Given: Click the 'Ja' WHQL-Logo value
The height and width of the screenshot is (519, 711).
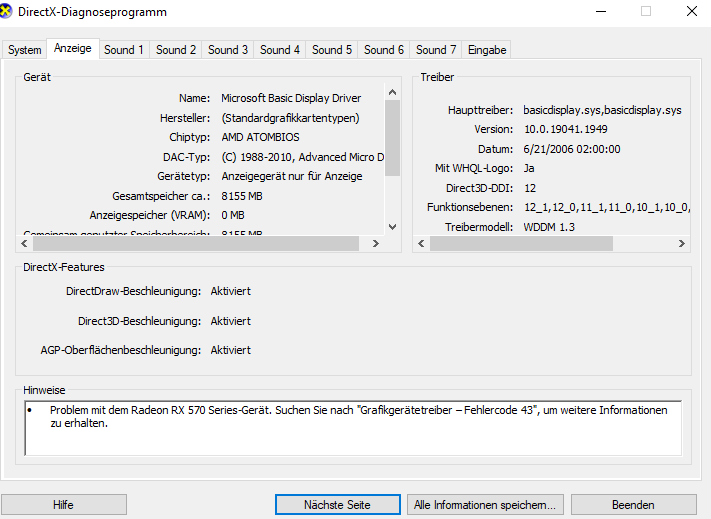Looking at the screenshot, I should point(529,168).
